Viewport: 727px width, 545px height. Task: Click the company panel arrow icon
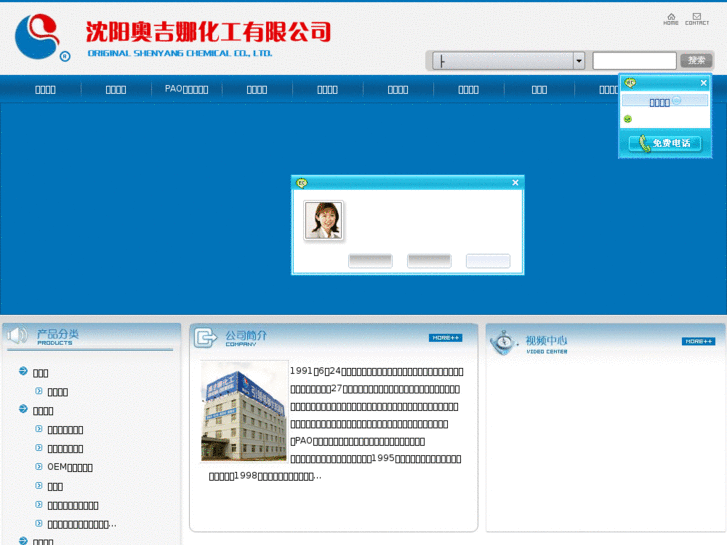205,337
